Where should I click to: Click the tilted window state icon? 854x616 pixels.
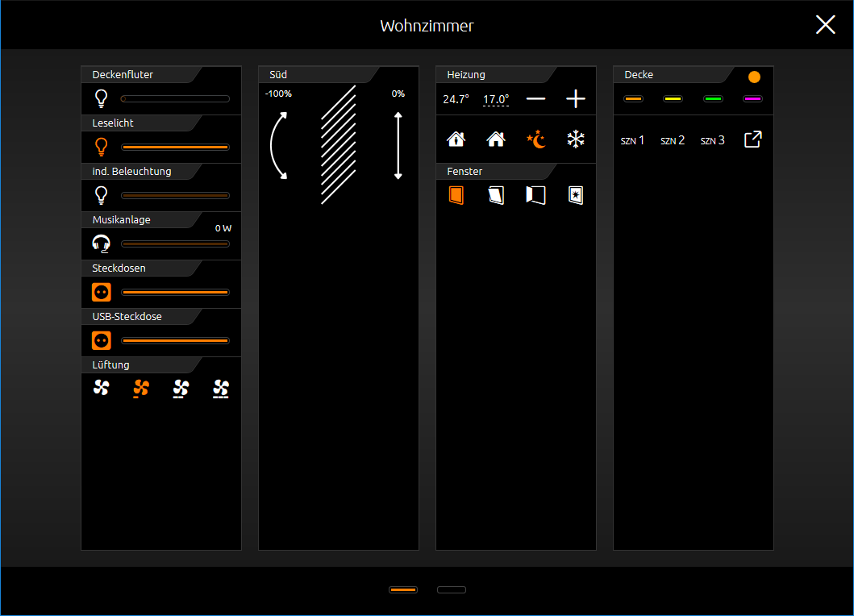point(496,195)
